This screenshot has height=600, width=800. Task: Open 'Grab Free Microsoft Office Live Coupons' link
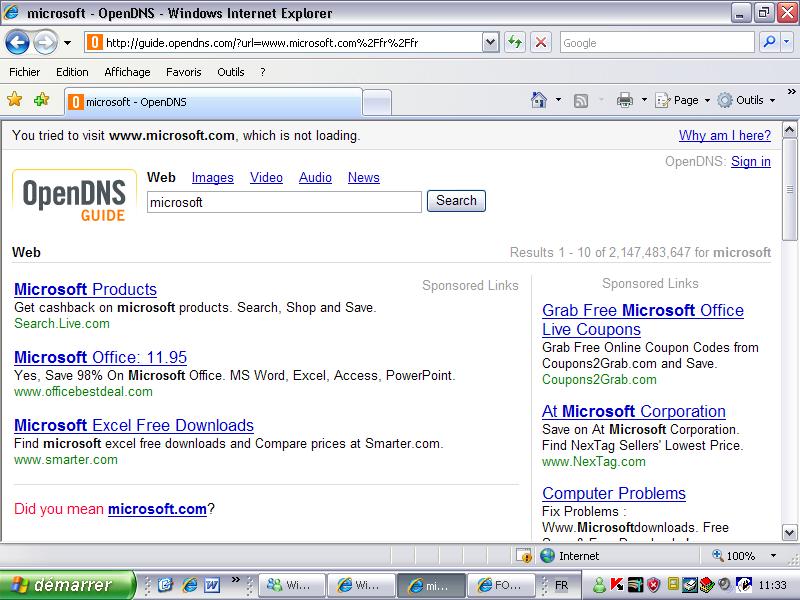click(643, 320)
